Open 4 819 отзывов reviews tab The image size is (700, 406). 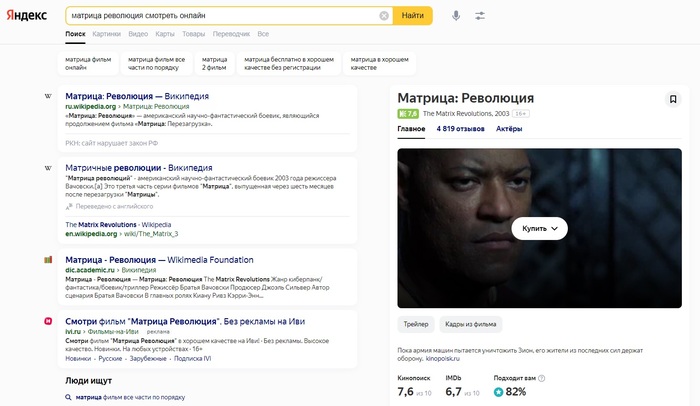(x=460, y=129)
